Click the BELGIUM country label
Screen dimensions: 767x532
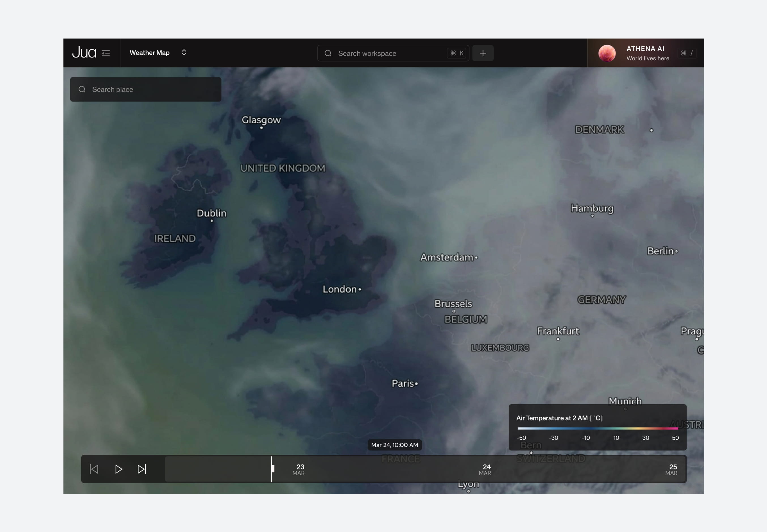(466, 319)
